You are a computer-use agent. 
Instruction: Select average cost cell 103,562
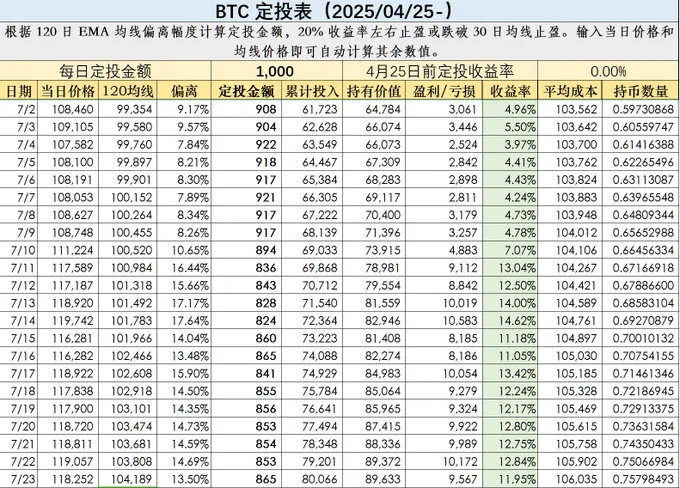(x=570, y=109)
